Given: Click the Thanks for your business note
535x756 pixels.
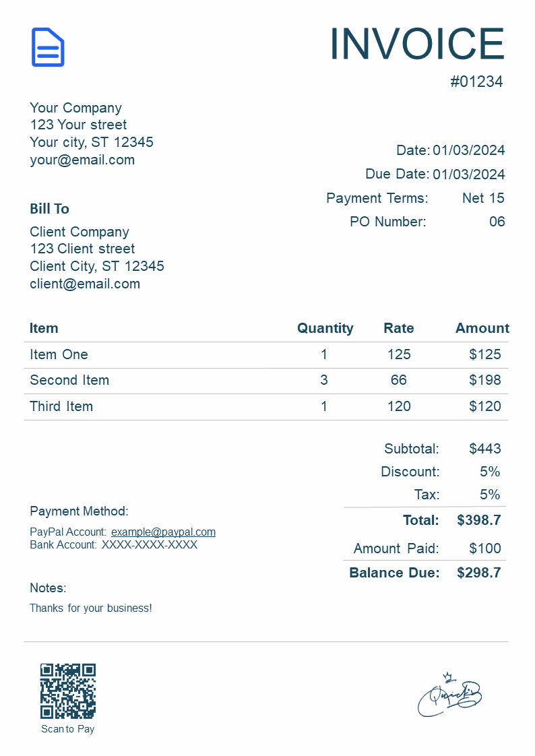Looking at the screenshot, I should (91, 608).
